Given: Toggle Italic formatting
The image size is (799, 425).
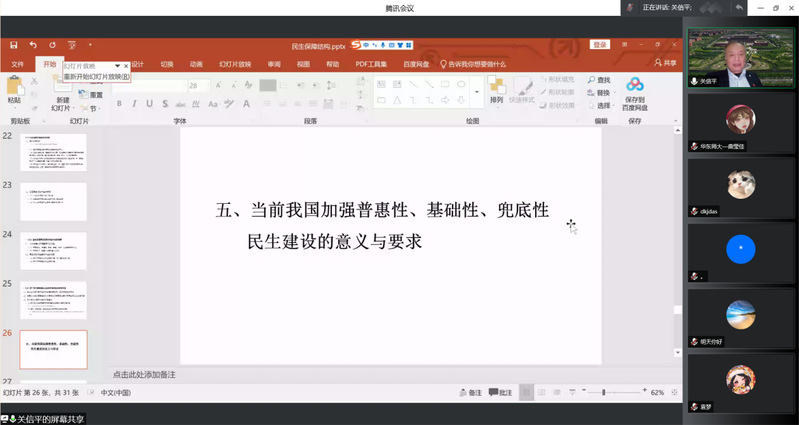Looking at the screenshot, I should coord(135,103).
